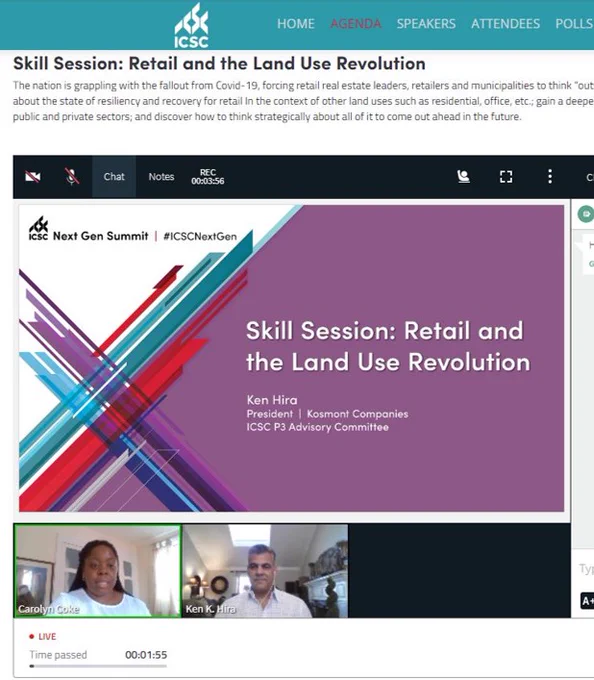The height and width of the screenshot is (680, 594).
Task: Click the REC 00:03:56 recording indicator
Action: [x=208, y=177]
